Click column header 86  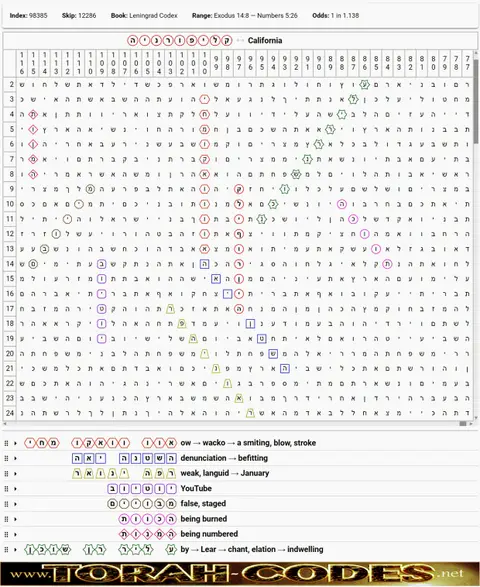[x=364, y=63]
